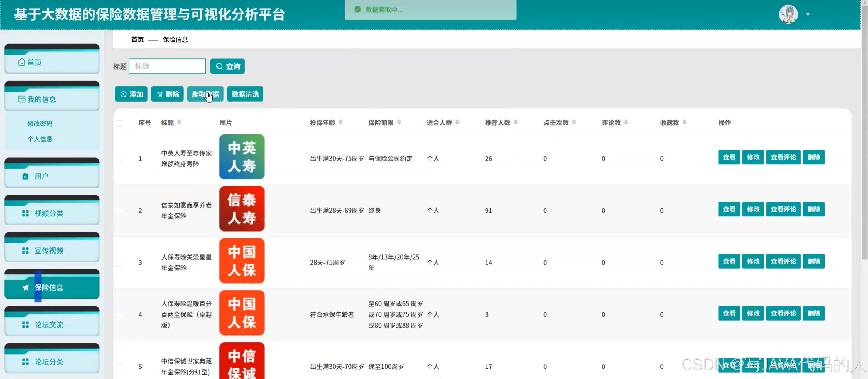Click the magnifier icon on the 查询 button

coord(219,67)
